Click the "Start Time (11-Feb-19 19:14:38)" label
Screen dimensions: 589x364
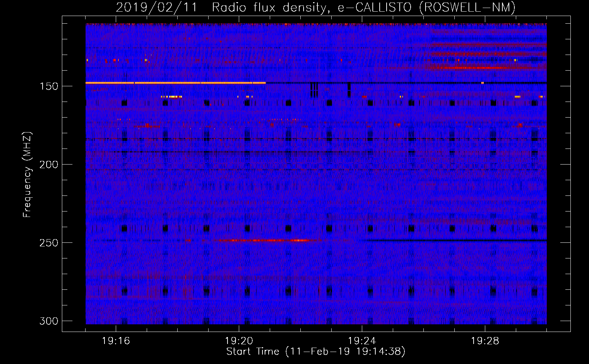(x=316, y=352)
